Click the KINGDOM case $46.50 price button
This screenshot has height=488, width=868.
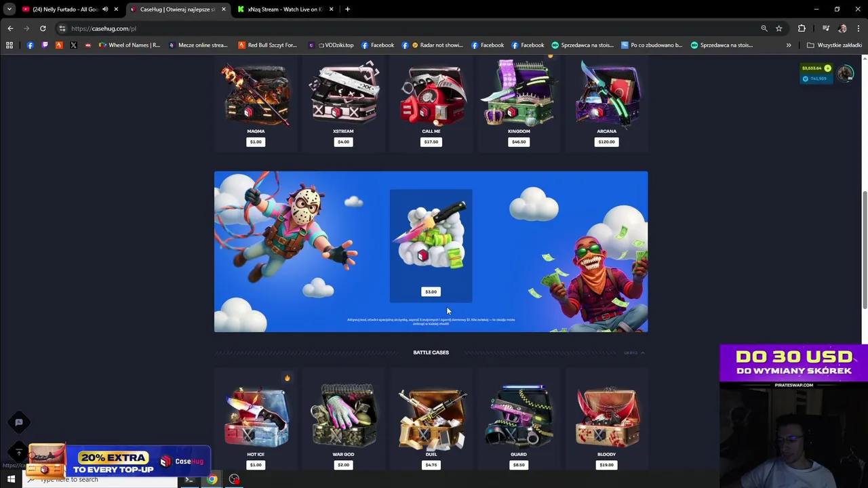[x=519, y=142]
